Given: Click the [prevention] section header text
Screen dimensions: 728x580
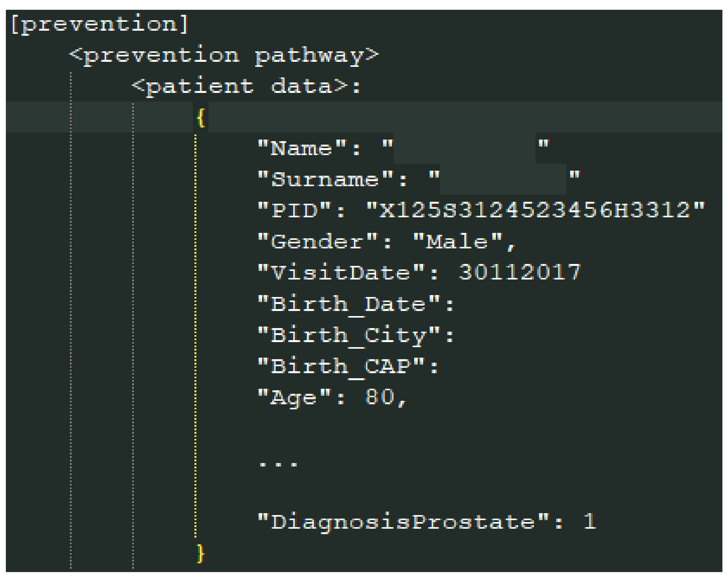Looking at the screenshot, I should pos(100,24).
